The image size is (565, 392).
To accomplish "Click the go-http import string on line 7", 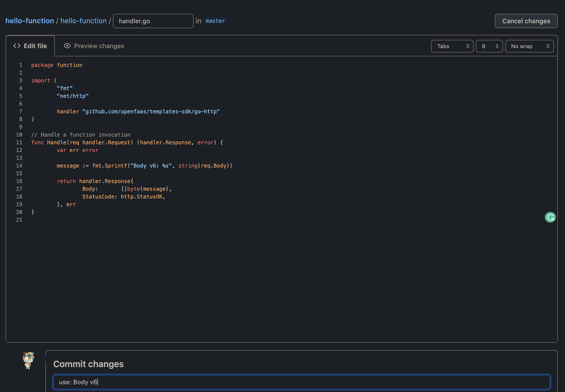I will coord(151,112).
